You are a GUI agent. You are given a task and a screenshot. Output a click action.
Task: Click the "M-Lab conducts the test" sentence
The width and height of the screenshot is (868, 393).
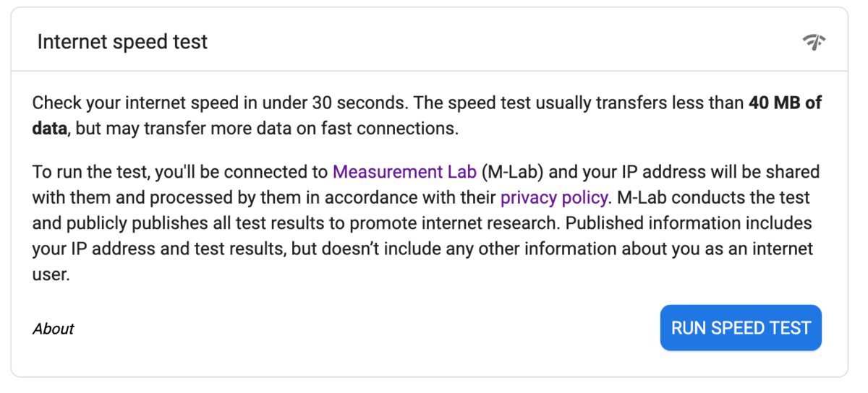(713, 197)
